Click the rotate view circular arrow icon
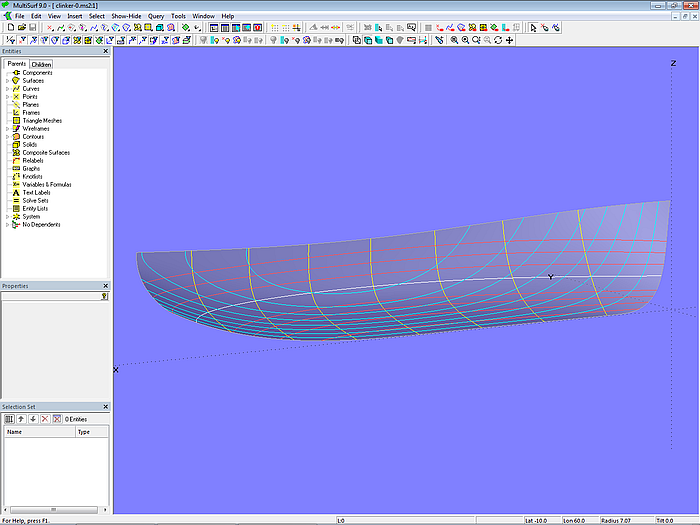This screenshot has height=525, width=700. point(498,40)
